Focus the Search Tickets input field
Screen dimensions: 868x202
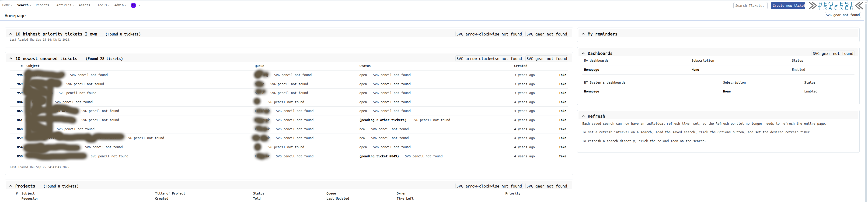tap(750, 6)
